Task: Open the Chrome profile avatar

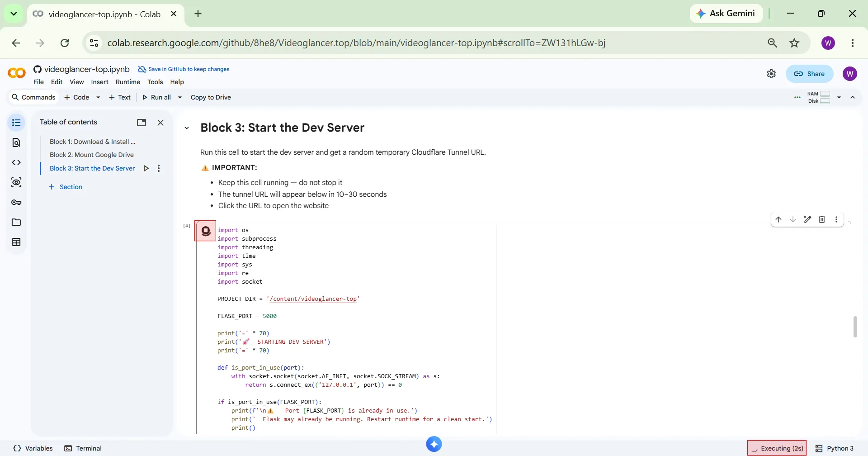Action: tap(828, 43)
